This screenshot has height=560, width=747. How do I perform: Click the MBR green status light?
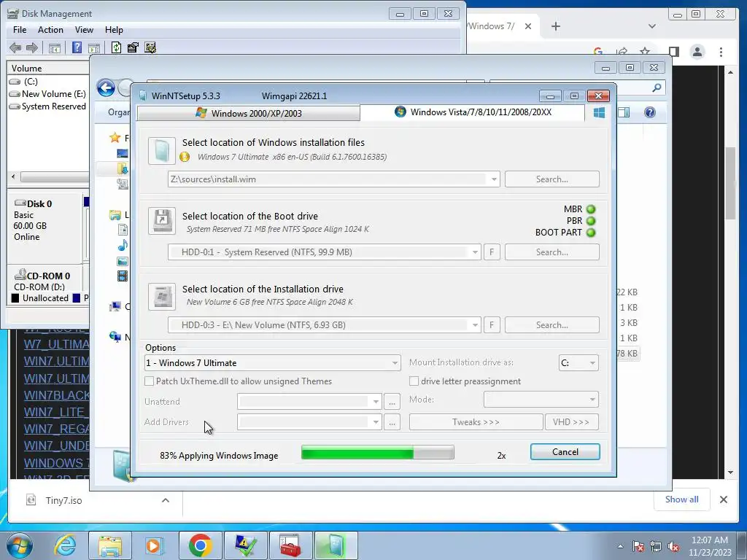point(591,209)
